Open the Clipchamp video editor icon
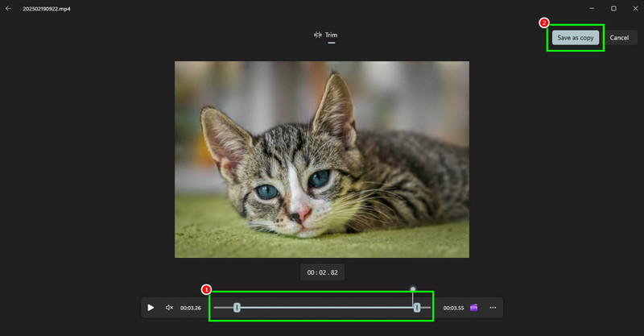 click(473, 308)
